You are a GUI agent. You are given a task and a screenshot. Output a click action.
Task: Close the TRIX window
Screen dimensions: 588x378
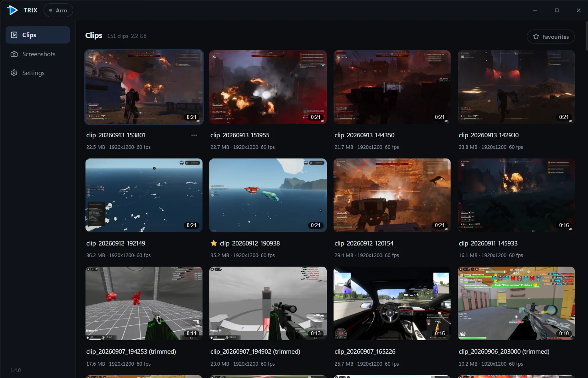coord(579,10)
